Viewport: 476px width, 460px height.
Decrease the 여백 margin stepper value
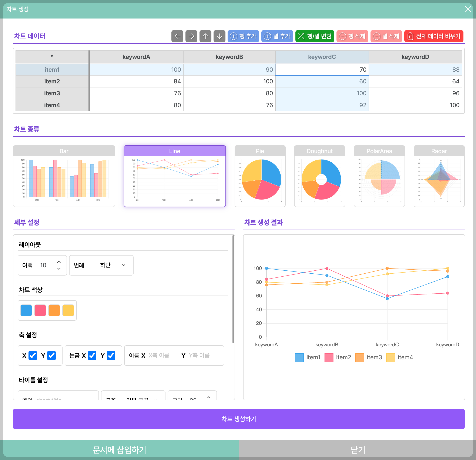(x=59, y=269)
